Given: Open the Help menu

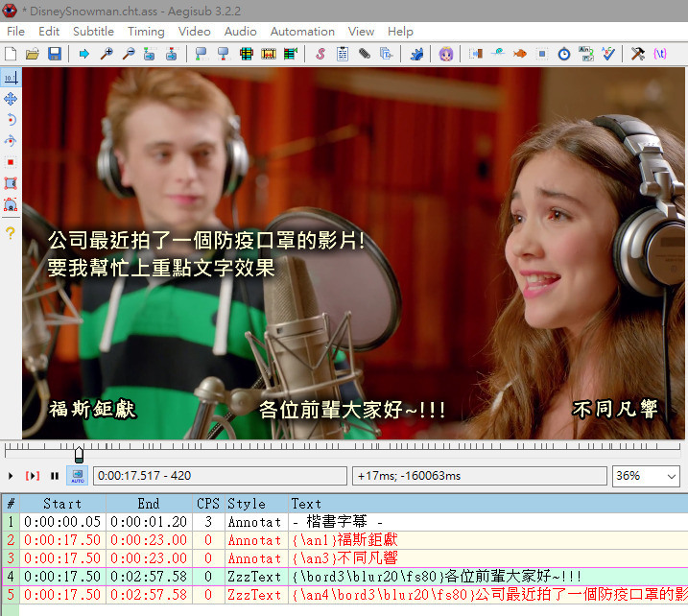Looking at the screenshot, I should 400,32.
